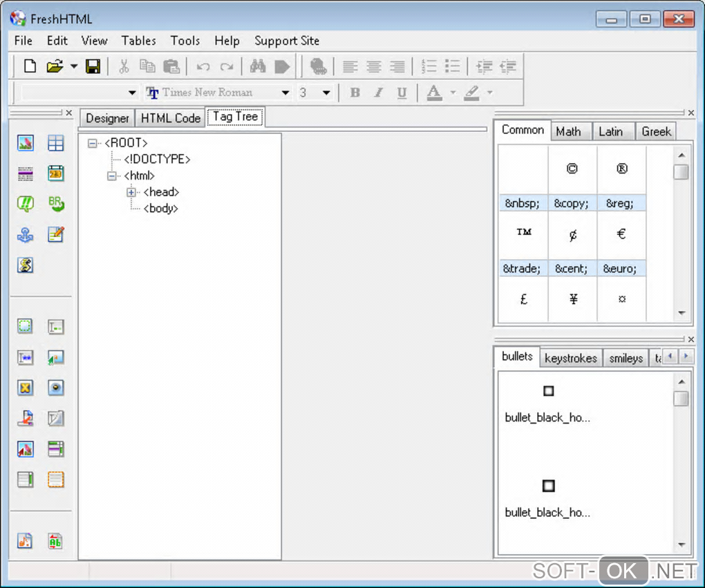705x588 pixels.
Task: Open the keystrokes image tab
Action: [x=570, y=359]
